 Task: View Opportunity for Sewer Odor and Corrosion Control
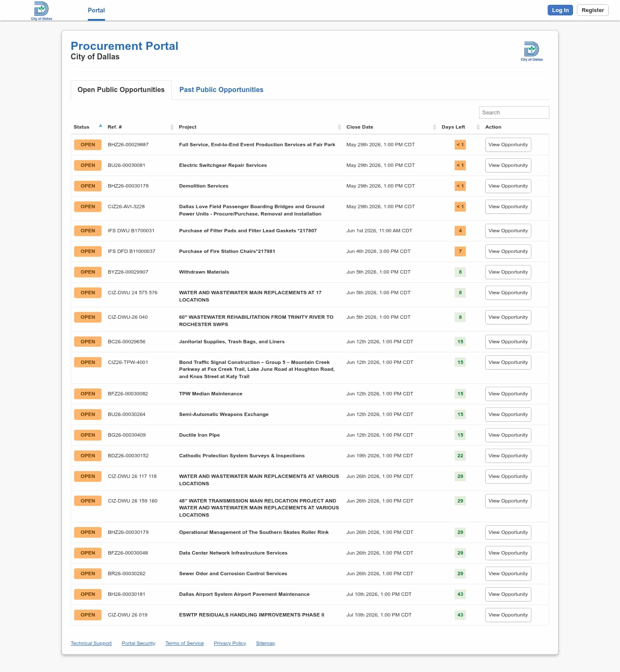point(508,573)
